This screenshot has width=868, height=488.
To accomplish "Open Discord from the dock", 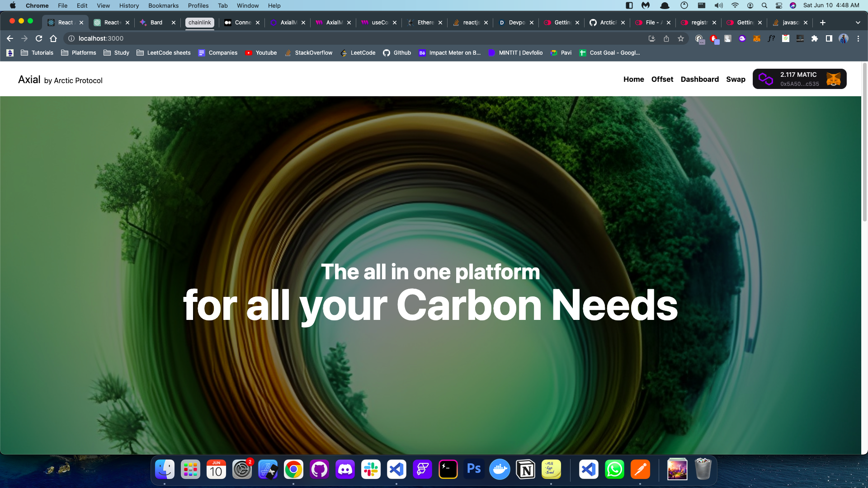I will pyautogui.click(x=345, y=470).
